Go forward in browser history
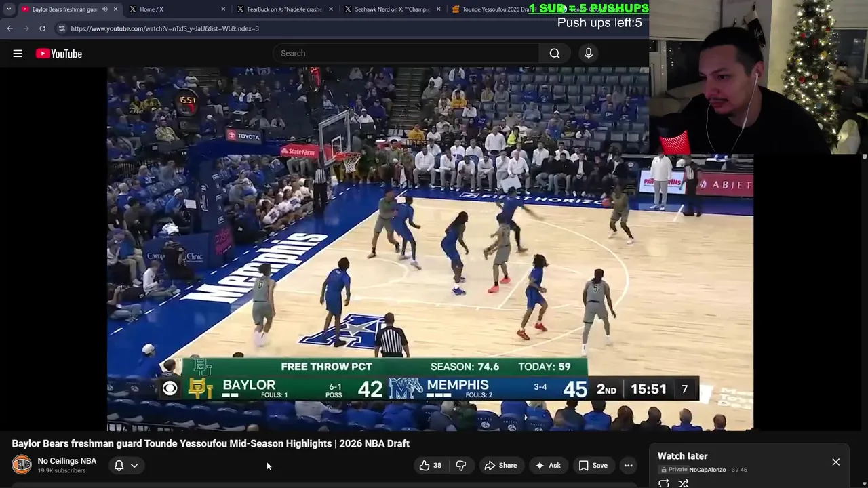Viewport: 868px width, 488px height. (26, 28)
